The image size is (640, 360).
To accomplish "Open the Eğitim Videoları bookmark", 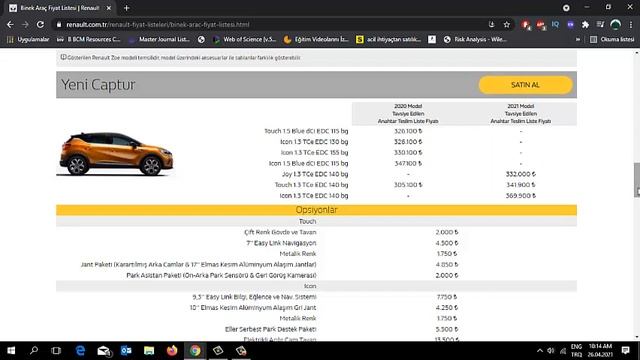I will (316, 39).
